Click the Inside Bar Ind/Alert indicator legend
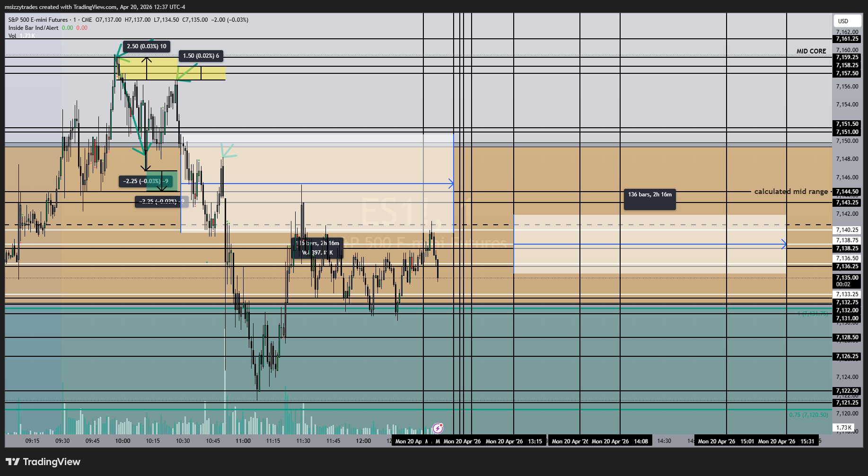The image size is (868, 476). click(x=34, y=28)
